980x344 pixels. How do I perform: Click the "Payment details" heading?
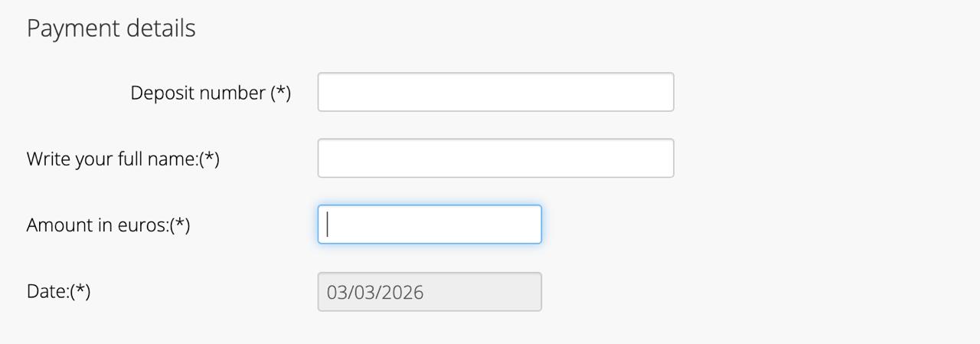click(111, 28)
